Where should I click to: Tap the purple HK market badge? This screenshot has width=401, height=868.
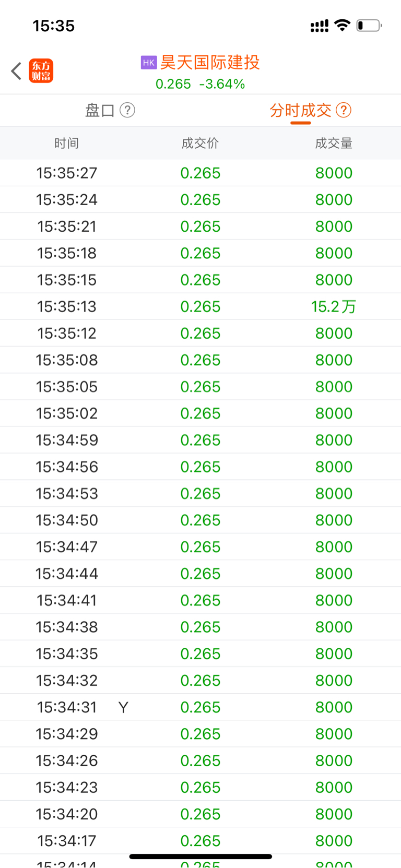(x=149, y=63)
